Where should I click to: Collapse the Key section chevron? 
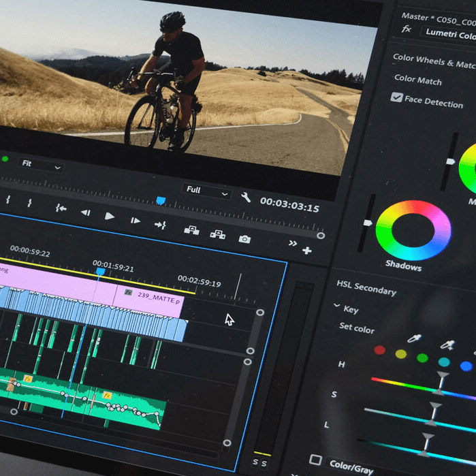[x=336, y=305]
